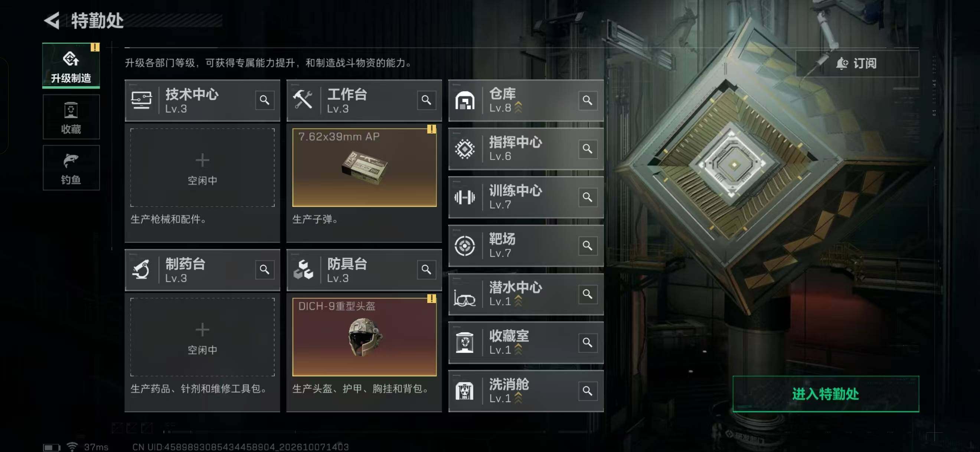The image size is (980, 452).
Task: Open the 潜水中心 facility row
Action: pos(526,294)
